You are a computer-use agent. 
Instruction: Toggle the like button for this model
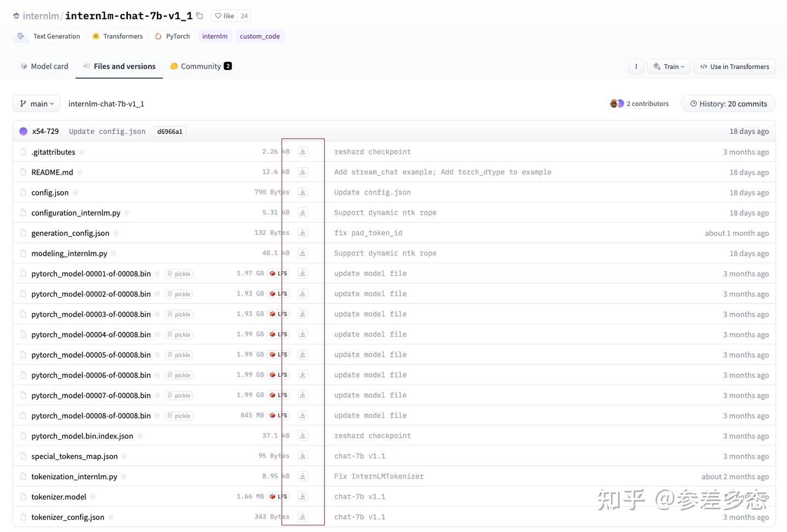[x=225, y=16]
